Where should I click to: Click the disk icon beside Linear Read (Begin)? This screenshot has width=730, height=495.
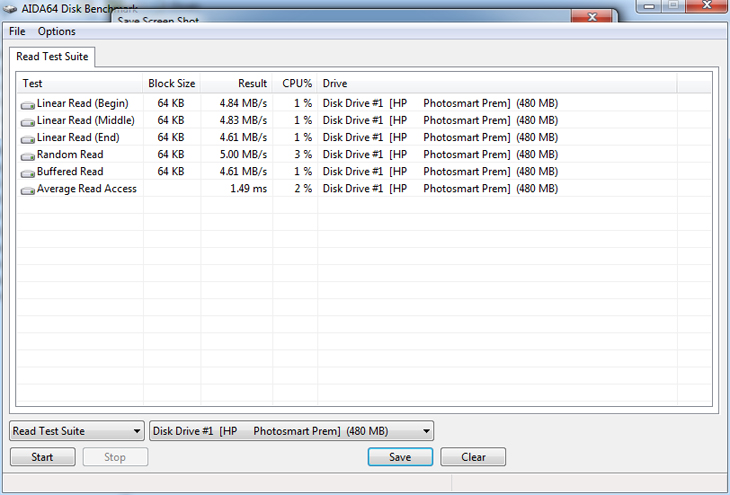click(28, 104)
